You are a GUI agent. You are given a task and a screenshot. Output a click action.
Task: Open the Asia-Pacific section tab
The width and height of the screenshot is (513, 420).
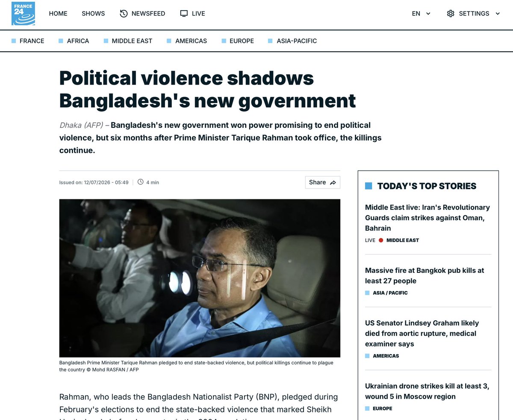(292, 41)
